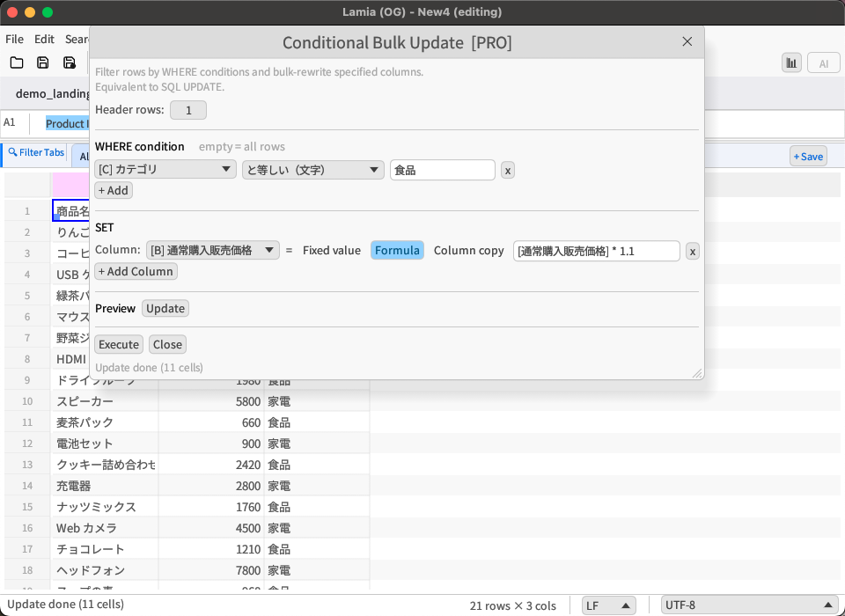This screenshot has width=845, height=616.
Task: Open file via the folder icon
Action: [x=17, y=62]
